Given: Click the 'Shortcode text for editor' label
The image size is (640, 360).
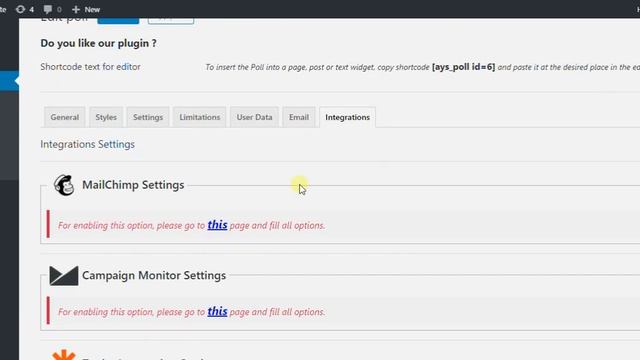Looking at the screenshot, I should point(90,67).
